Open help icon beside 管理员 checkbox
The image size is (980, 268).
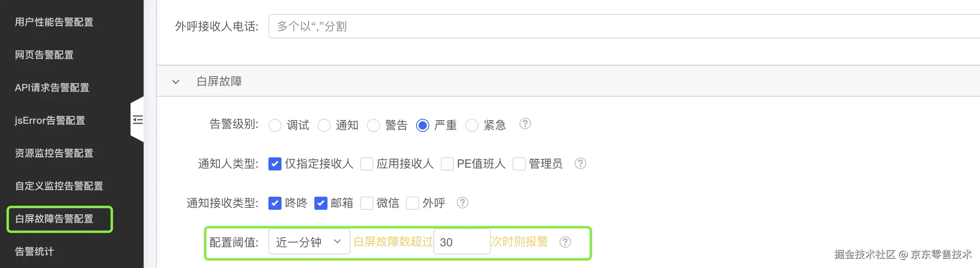pyautogui.click(x=580, y=164)
